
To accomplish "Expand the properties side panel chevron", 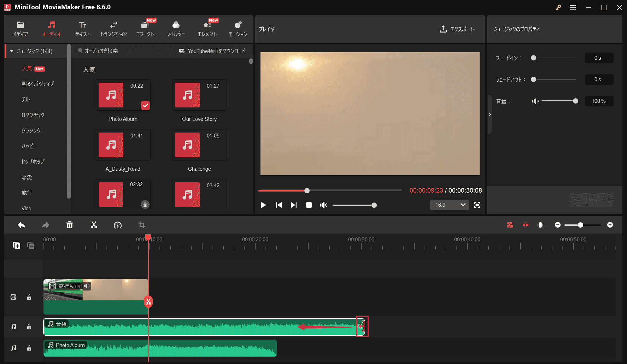I will (x=490, y=114).
